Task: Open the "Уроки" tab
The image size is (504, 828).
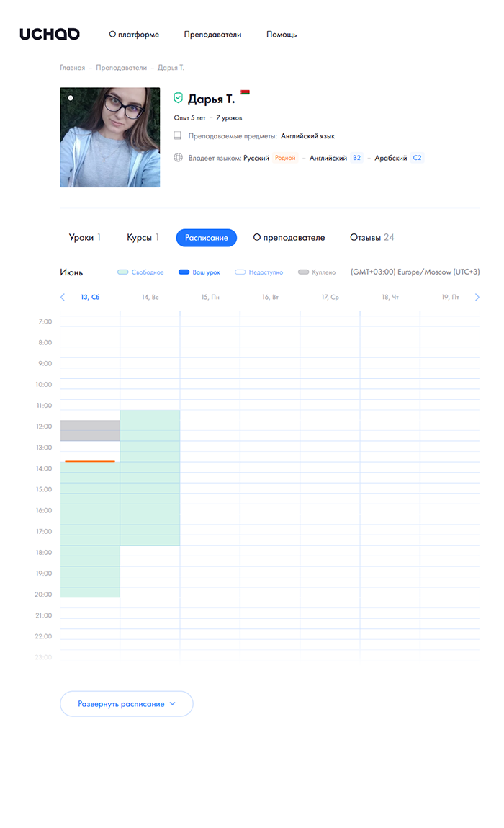Action: pos(84,238)
